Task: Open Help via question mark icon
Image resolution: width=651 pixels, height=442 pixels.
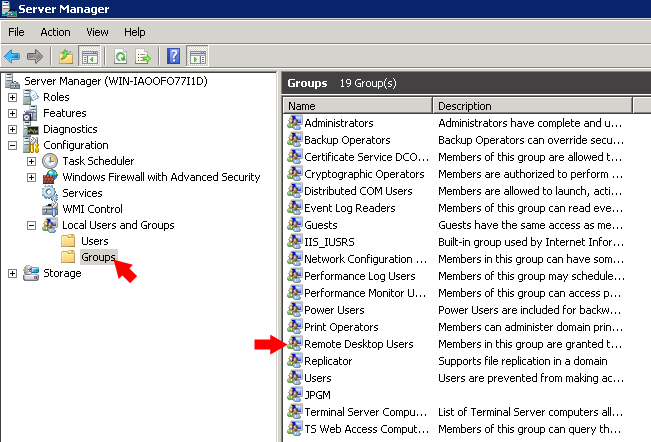Action: coord(174,56)
